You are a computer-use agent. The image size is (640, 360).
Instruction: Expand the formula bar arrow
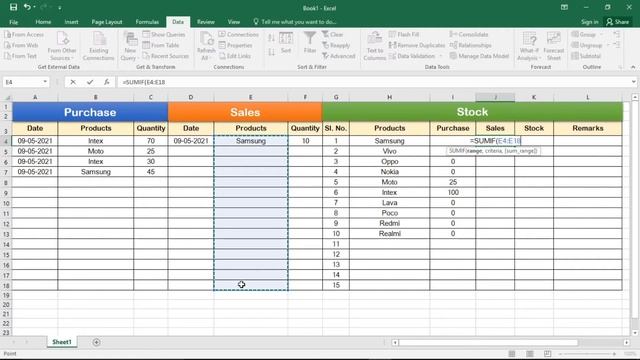point(633,82)
